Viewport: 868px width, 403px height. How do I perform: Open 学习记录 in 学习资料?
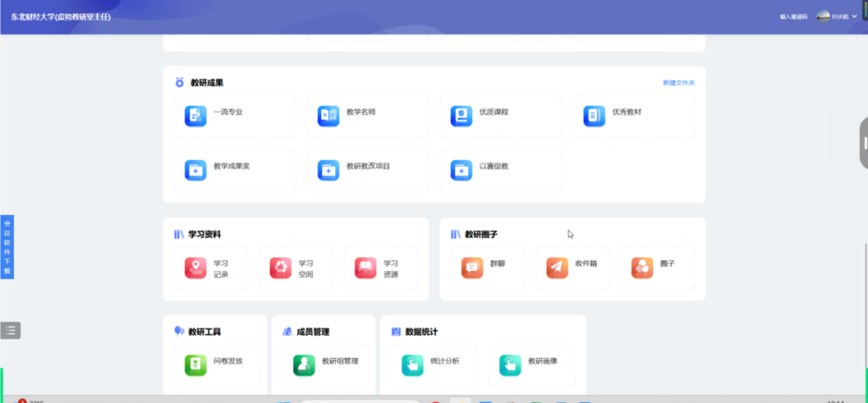pyautogui.click(x=195, y=268)
